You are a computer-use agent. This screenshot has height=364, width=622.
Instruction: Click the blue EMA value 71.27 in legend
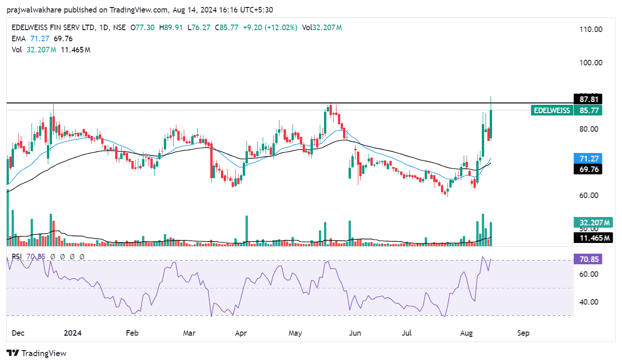coord(39,38)
